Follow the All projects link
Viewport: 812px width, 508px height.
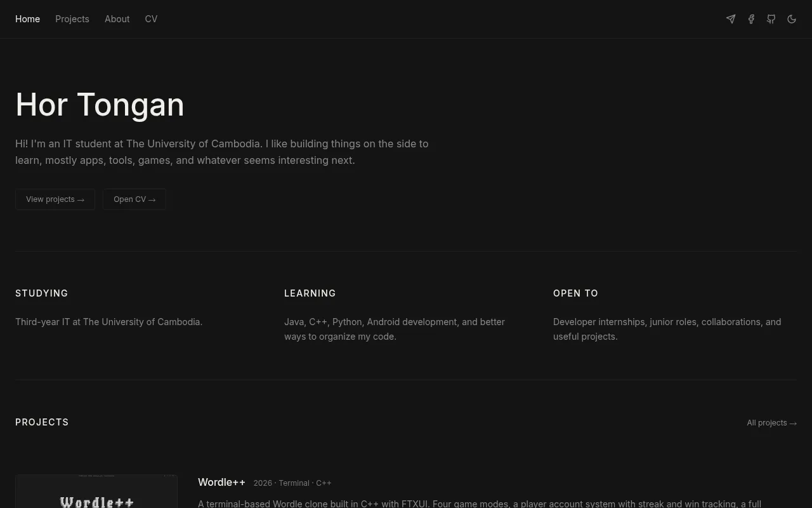tap(771, 423)
